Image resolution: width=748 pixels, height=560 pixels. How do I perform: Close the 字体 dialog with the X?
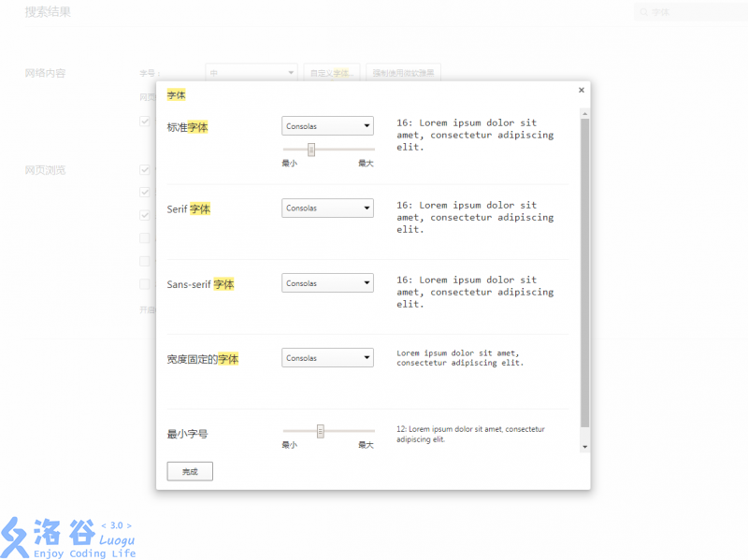[582, 91]
